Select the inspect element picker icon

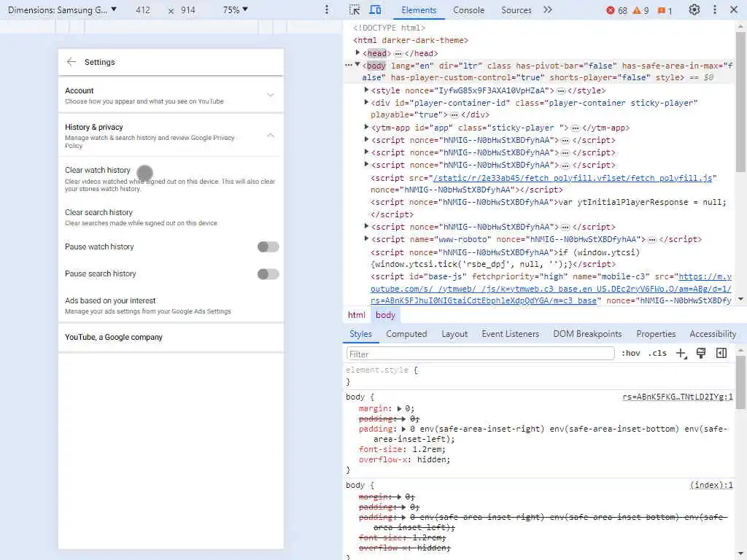click(355, 10)
